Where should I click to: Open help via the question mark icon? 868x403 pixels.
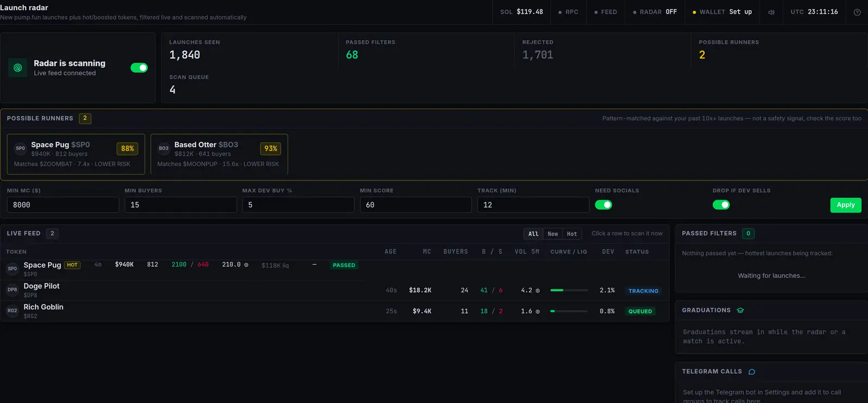(857, 12)
